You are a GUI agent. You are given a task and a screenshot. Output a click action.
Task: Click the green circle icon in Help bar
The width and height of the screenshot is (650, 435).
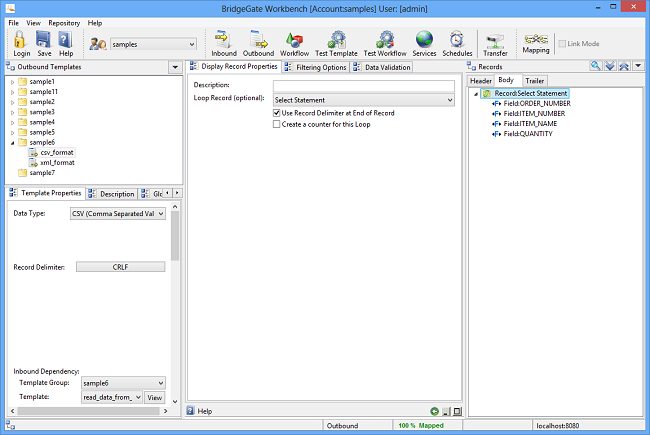(x=434, y=411)
